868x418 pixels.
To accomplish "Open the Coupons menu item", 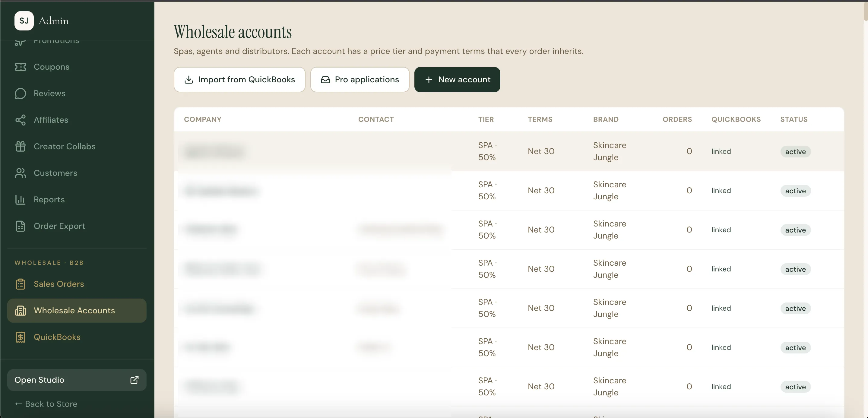I will click(77, 67).
